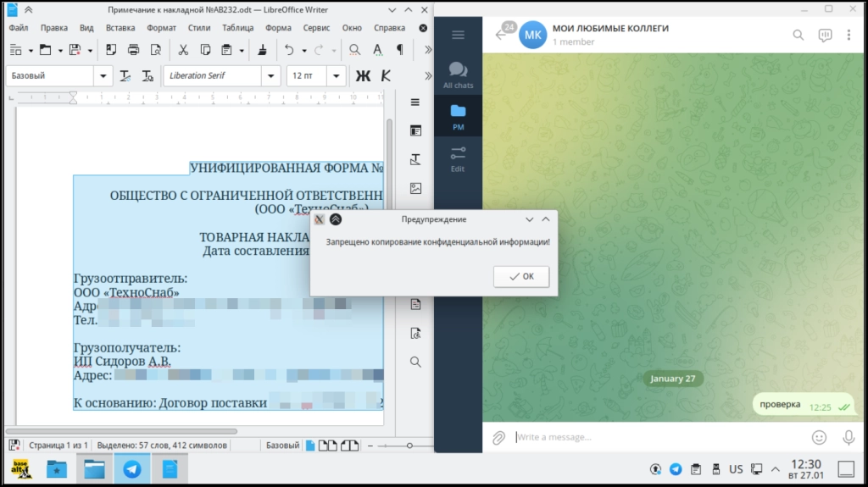868x487 pixels.
Task: Click the Print icon in Writer toolbar
Action: (133, 50)
